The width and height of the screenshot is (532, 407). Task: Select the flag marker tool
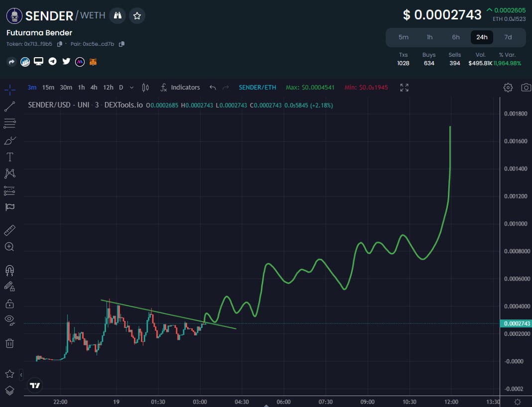(x=10, y=207)
